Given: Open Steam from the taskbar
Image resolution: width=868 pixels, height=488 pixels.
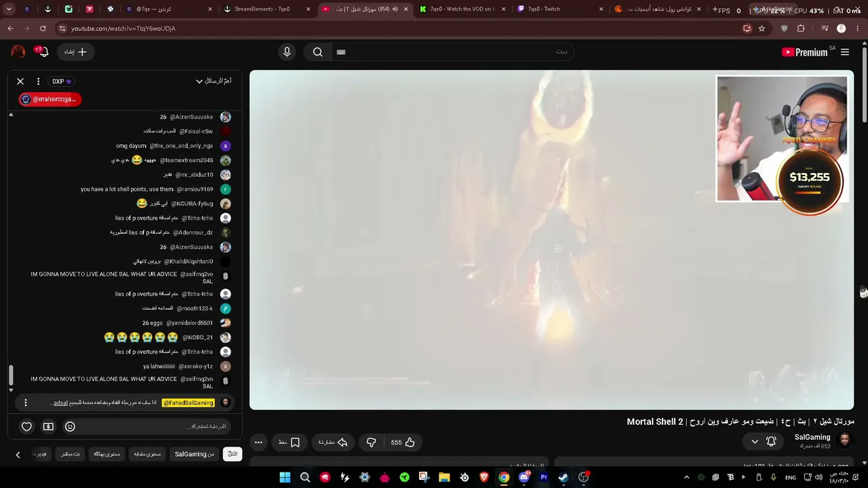Looking at the screenshot, I should pos(564,477).
